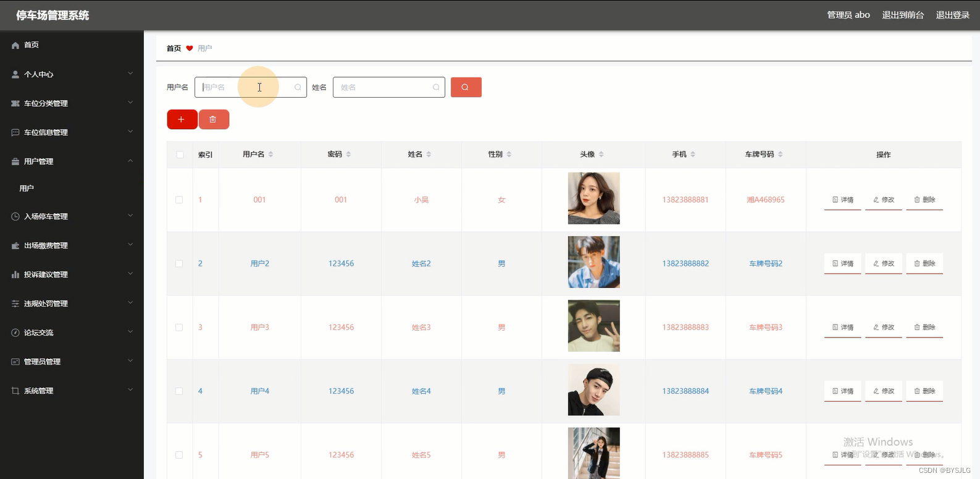The height and width of the screenshot is (479, 980).
Task: Sort by the 头像 column arrows
Action: [x=601, y=155]
